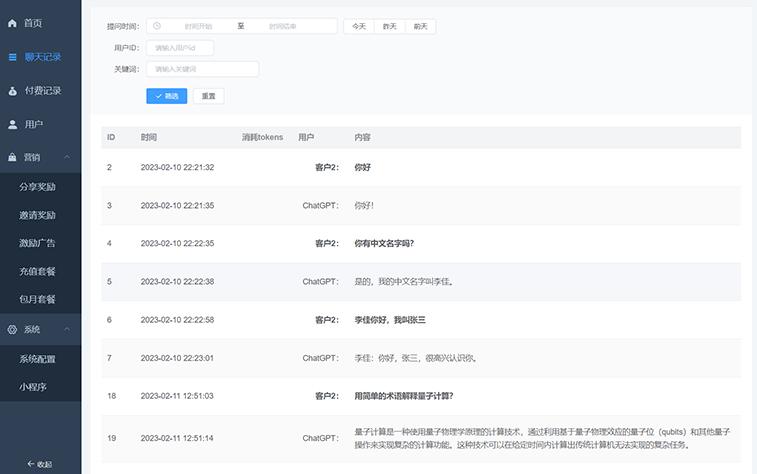Filter by 今天 quick button

click(x=359, y=26)
